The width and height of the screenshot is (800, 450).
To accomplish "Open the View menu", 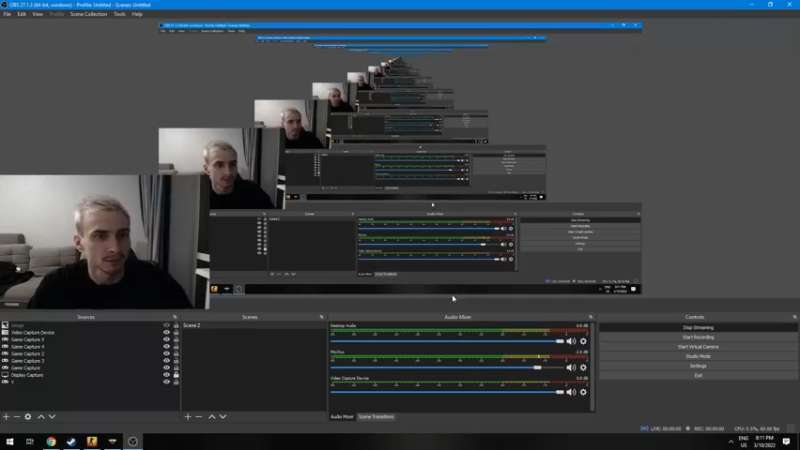I will (38, 14).
